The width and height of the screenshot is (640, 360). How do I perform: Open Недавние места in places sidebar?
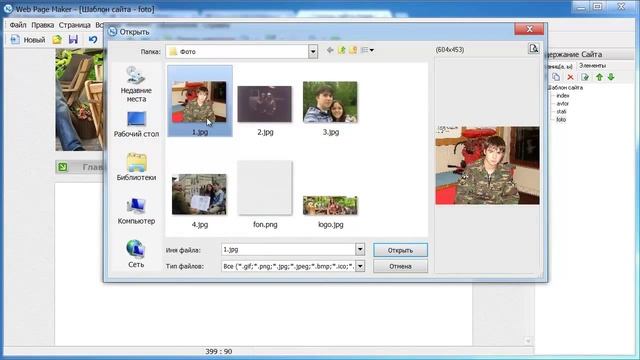136,84
